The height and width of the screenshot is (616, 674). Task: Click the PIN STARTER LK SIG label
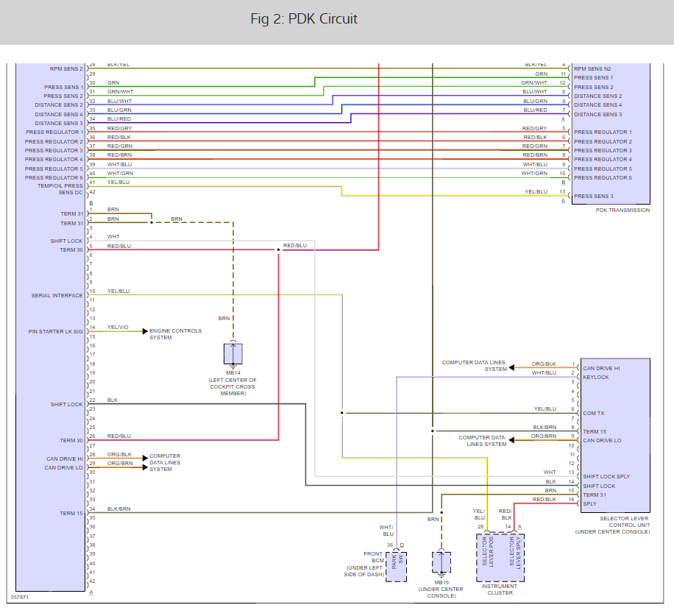(x=55, y=332)
